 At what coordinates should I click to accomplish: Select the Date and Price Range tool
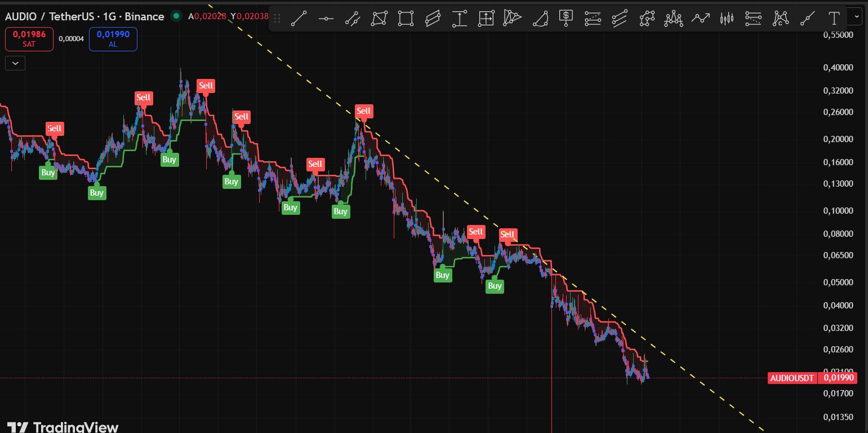pyautogui.click(x=486, y=19)
